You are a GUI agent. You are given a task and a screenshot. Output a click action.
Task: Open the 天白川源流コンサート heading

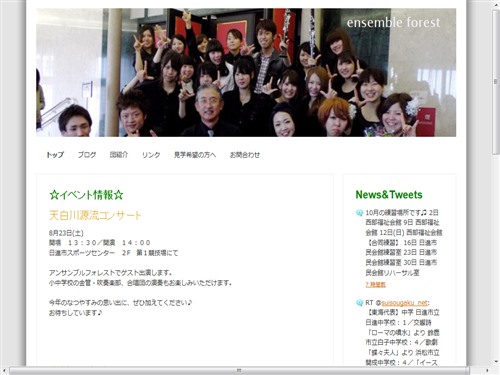coord(95,215)
